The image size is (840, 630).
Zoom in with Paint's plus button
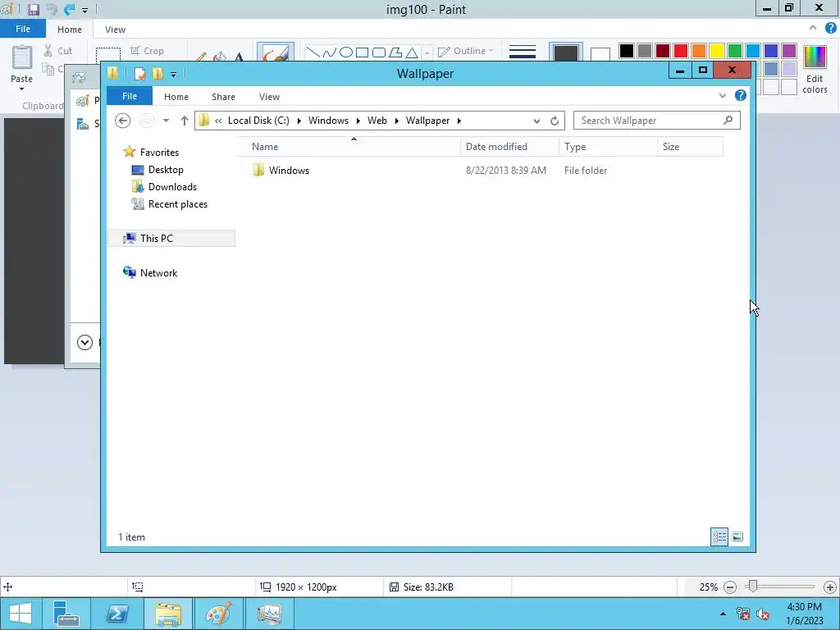[830, 587]
